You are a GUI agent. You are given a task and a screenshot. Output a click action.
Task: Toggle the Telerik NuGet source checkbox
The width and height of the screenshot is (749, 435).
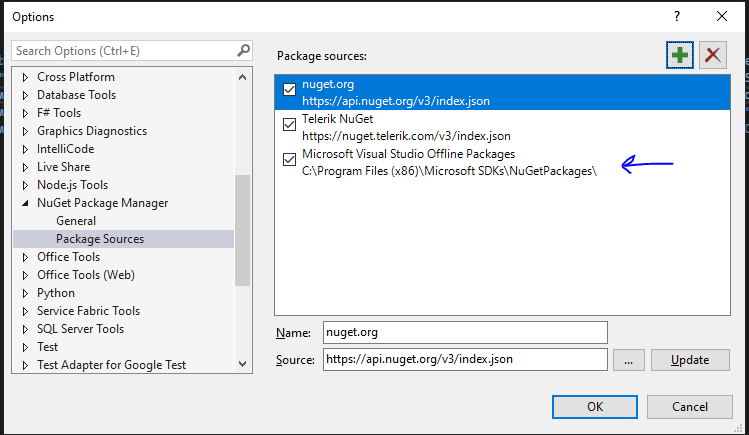(x=290, y=125)
